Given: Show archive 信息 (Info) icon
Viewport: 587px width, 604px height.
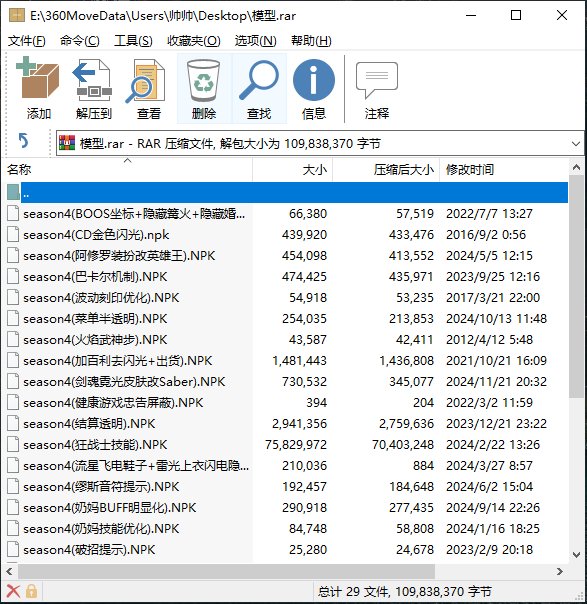Looking at the screenshot, I should 314,80.
